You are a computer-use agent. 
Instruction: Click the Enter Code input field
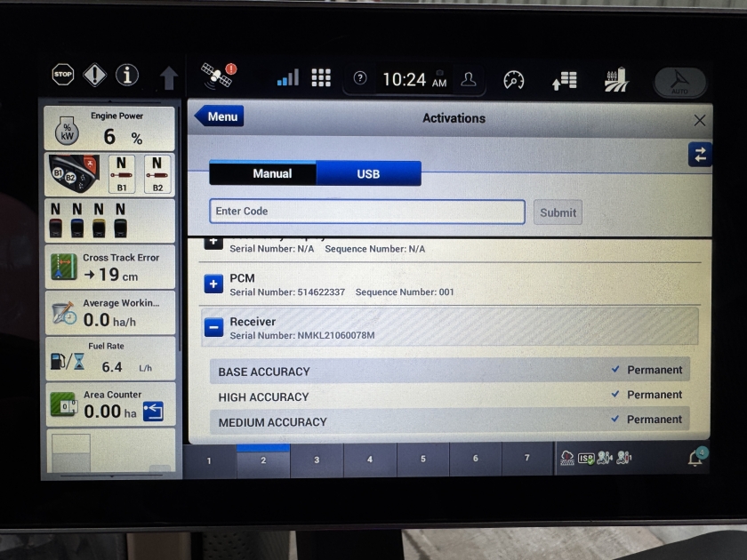(366, 212)
